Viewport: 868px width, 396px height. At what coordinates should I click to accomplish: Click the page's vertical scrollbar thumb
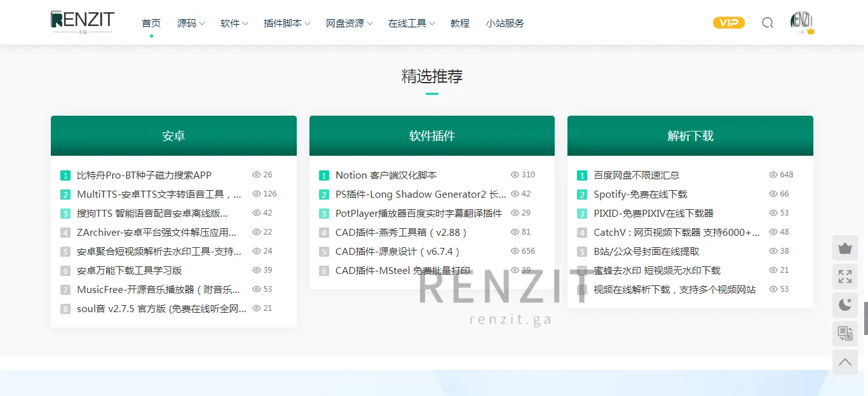(865, 318)
